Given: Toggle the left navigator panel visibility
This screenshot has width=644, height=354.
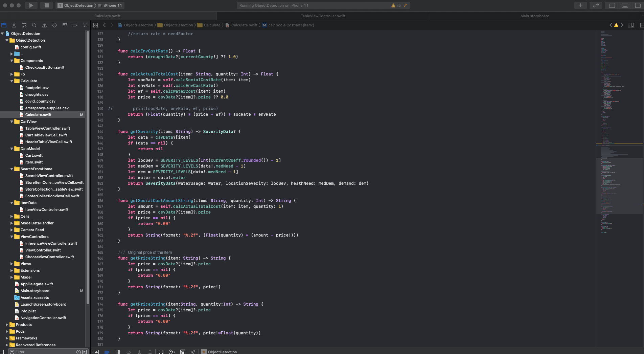Looking at the screenshot, I should pyautogui.click(x=612, y=5).
